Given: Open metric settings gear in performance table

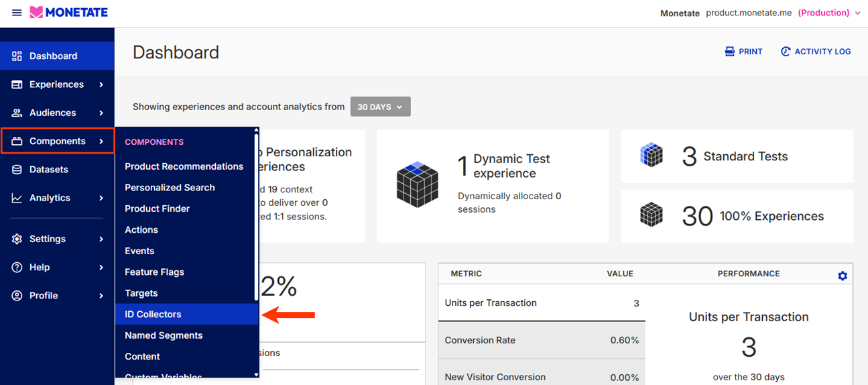Looking at the screenshot, I should point(843,276).
